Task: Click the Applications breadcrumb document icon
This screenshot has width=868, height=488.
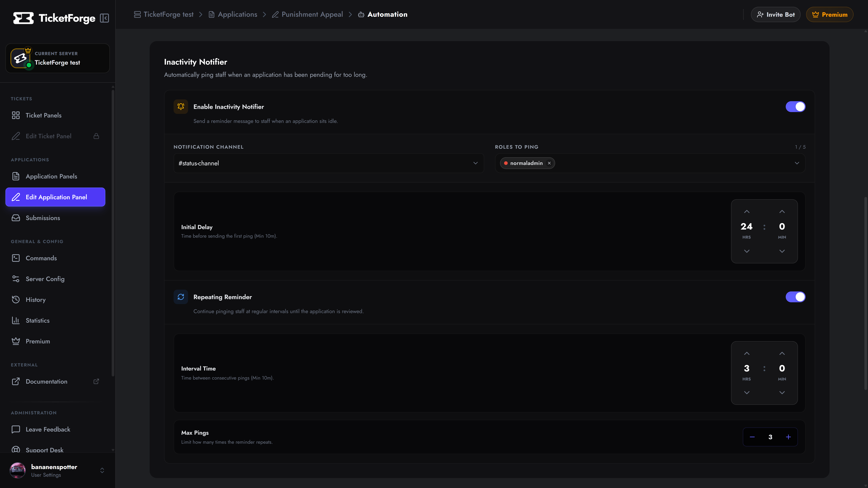Action: click(x=212, y=14)
